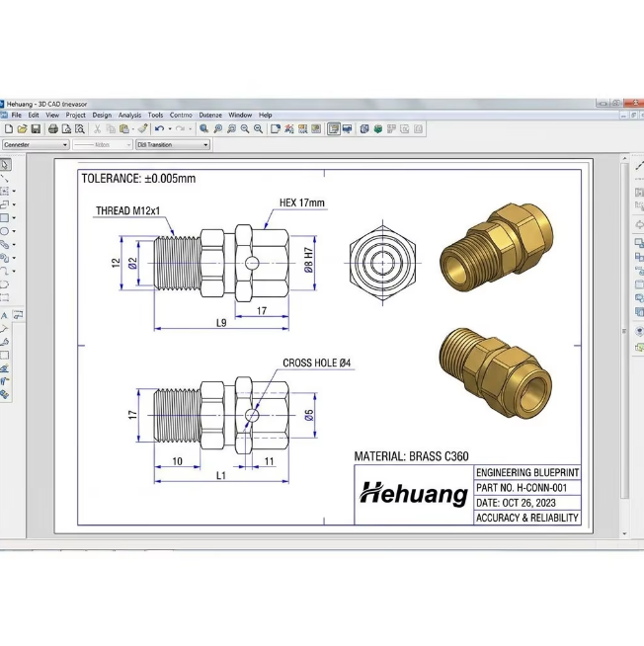Click the hexagonal end view drawing
Image resolution: width=644 pixels, height=646 pixels.
point(383,263)
